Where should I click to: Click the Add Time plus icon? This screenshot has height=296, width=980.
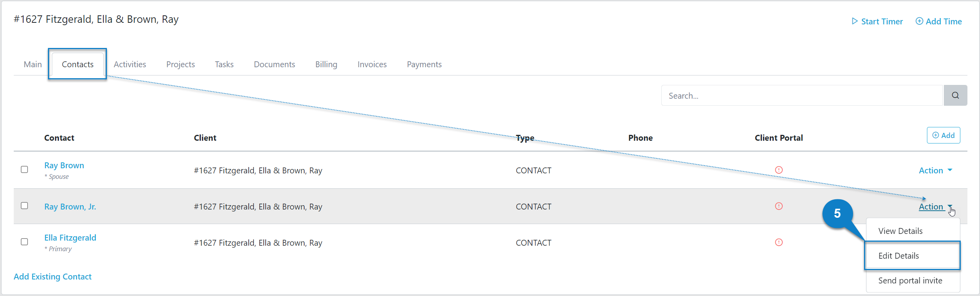pyautogui.click(x=919, y=21)
